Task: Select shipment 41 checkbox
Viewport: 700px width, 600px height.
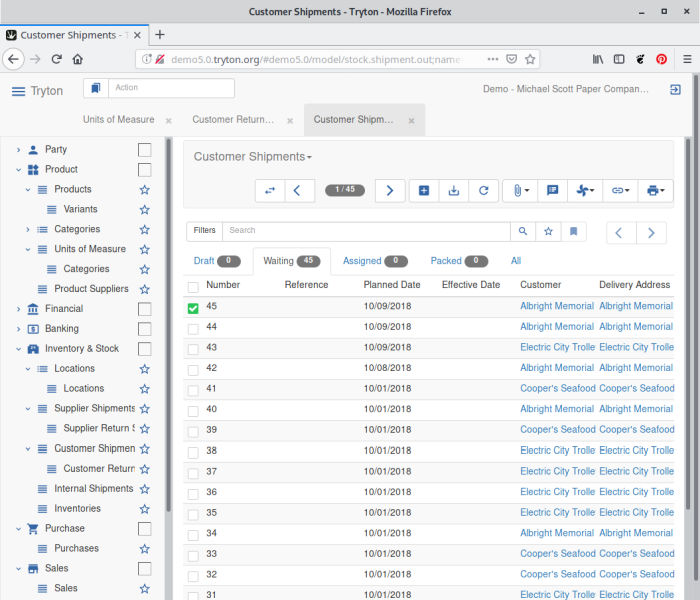Action: (x=193, y=391)
